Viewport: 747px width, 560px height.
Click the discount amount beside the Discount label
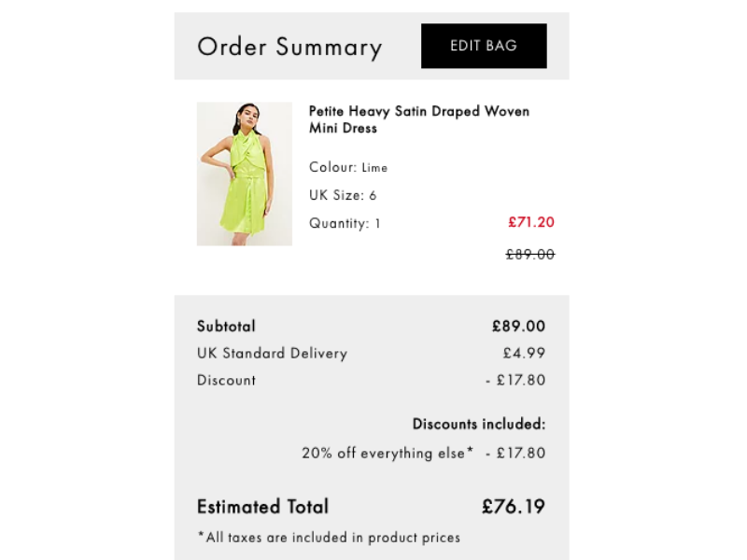[x=515, y=381]
